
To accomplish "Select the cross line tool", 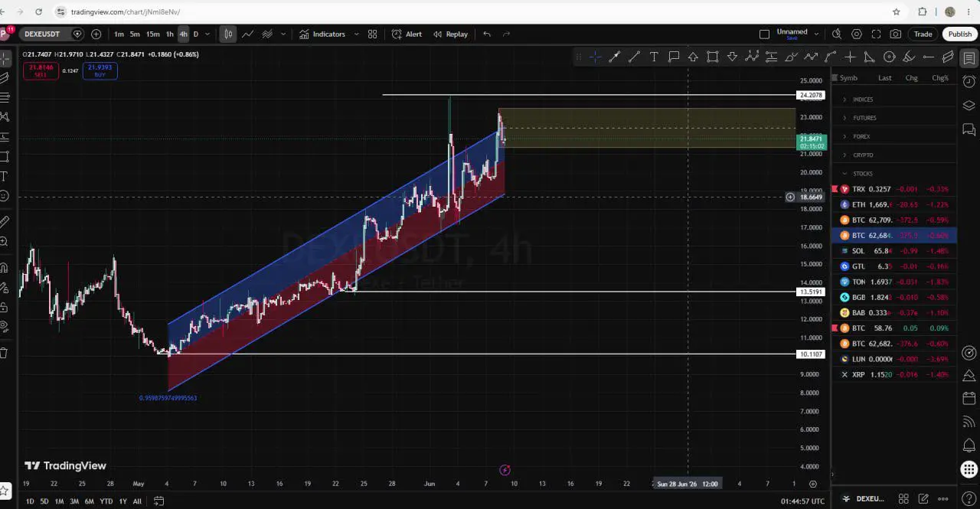I will coord(850,57).
